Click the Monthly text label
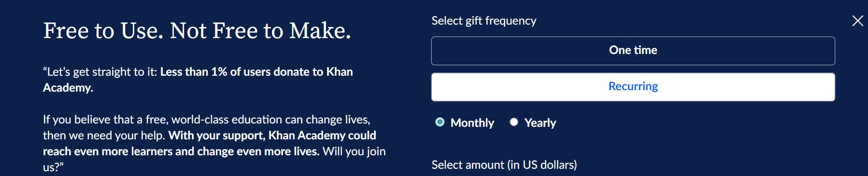Viewport: 868px width, 176px height. point(472,123)
